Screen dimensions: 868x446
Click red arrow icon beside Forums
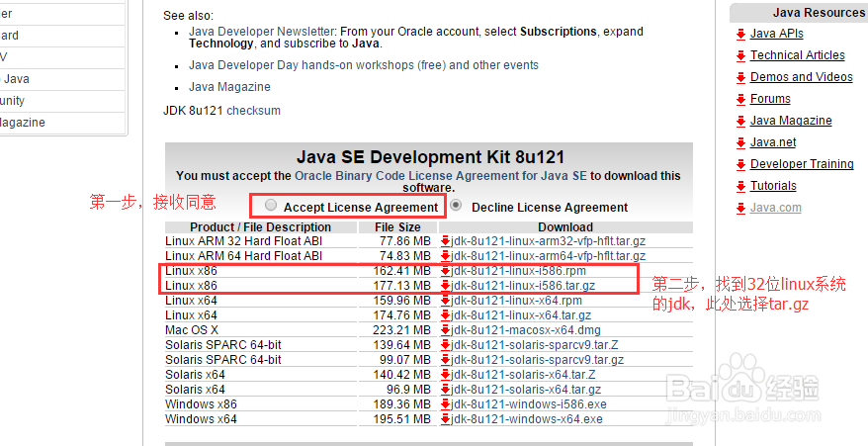pyautogui.click(x=740, y=100)
